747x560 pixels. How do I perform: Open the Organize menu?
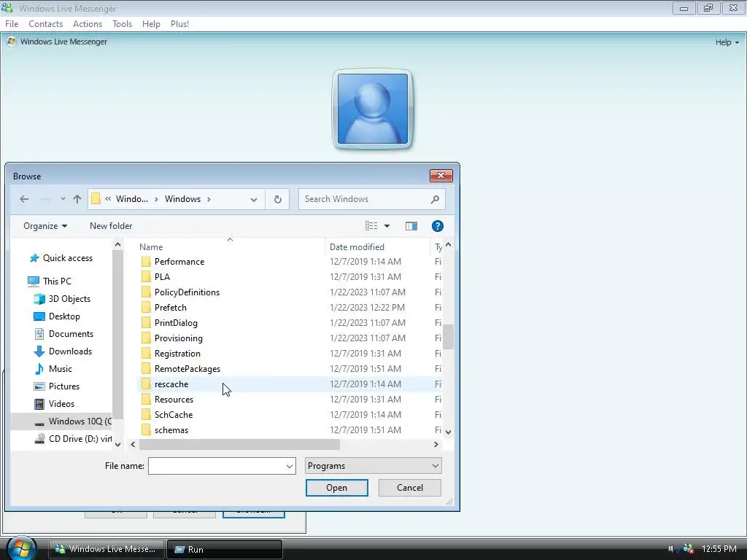click(x=45, y=226)
